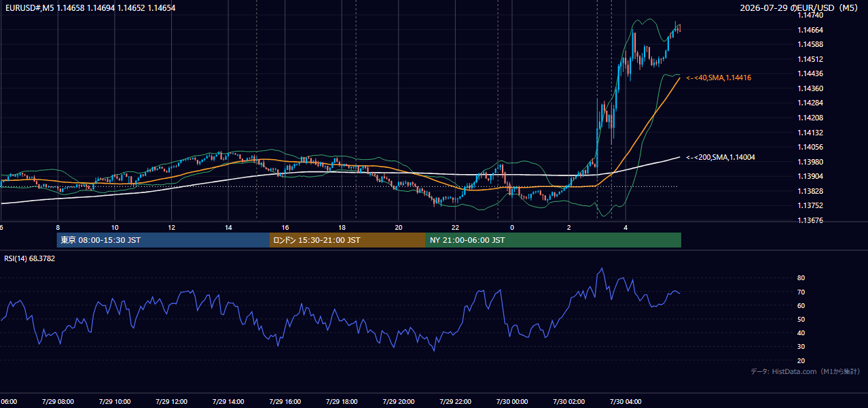The height and width of the screenshot is (408, 868).
Task: Click the '7/29 14:00' bottom date label
Action: (228, 401)
